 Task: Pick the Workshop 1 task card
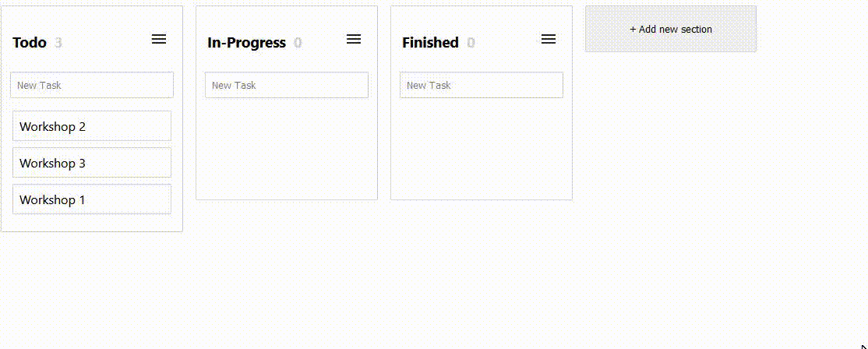point(92,199)
